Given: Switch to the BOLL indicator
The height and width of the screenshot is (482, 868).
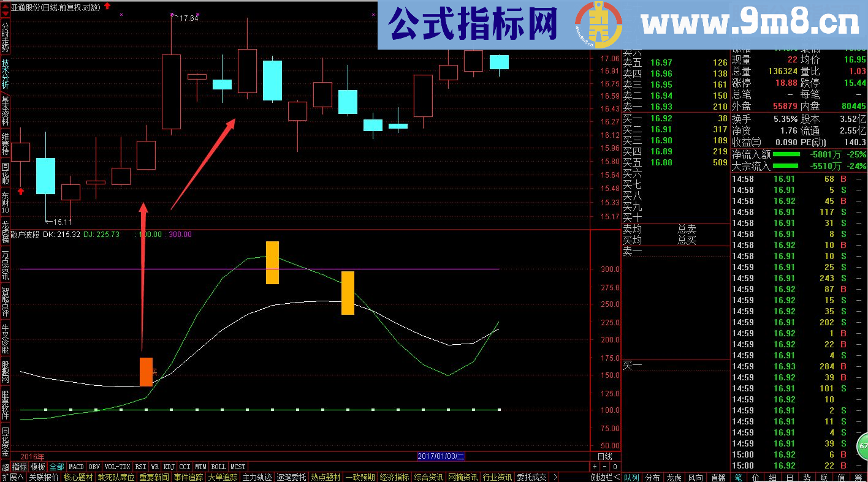Looking at the screenshot, I should click(x=218, y=466).
